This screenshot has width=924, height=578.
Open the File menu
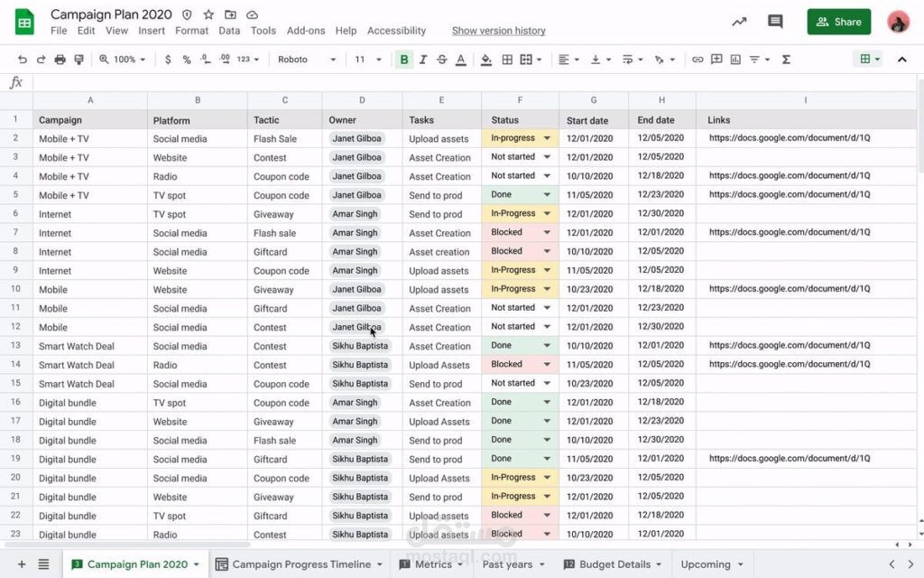[59, 31]
